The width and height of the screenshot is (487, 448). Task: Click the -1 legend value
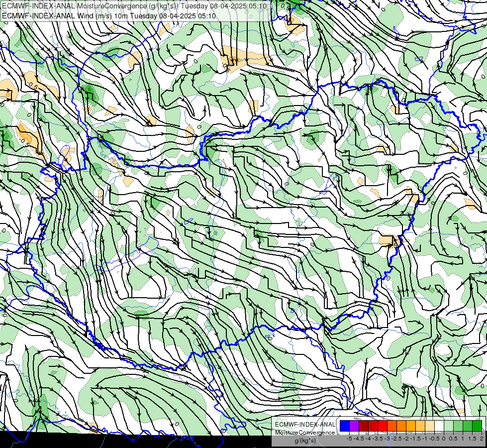coord(425,439)
